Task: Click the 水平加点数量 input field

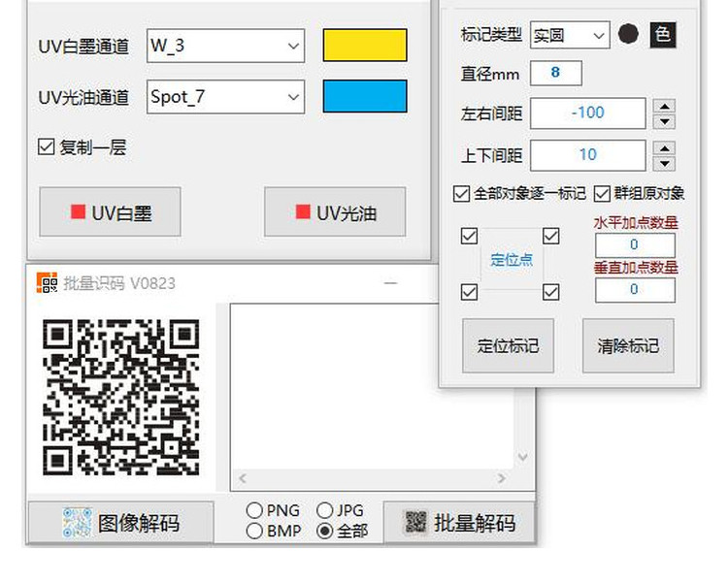Action: pyautogui.click(x=635, y=245)
